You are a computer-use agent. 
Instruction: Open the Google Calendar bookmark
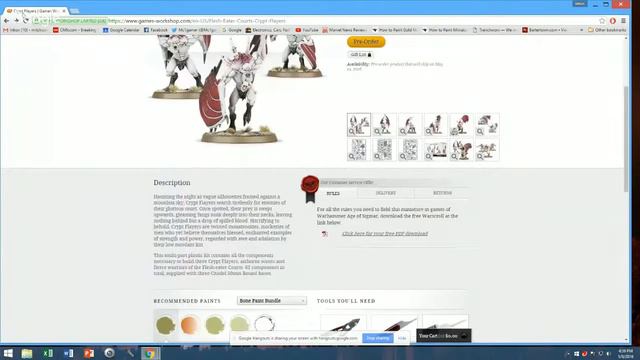[121, 30]
